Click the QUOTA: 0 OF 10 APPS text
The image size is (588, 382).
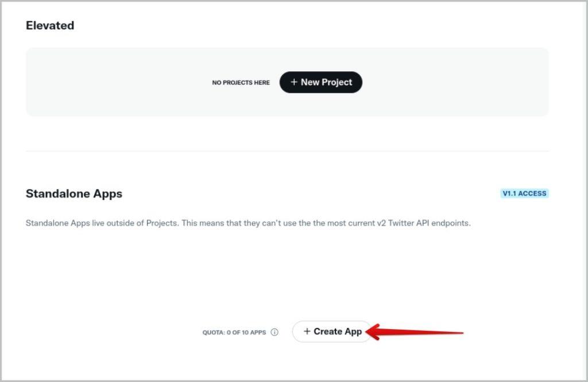pyautogui.click(x=234, y=333)
